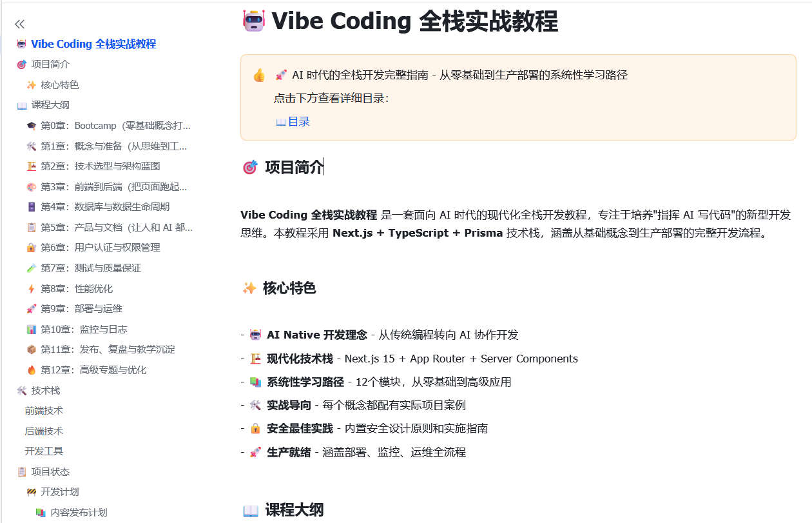
Task: Click lock icon beside 第6章 entry
Action: tap(31, 248)
